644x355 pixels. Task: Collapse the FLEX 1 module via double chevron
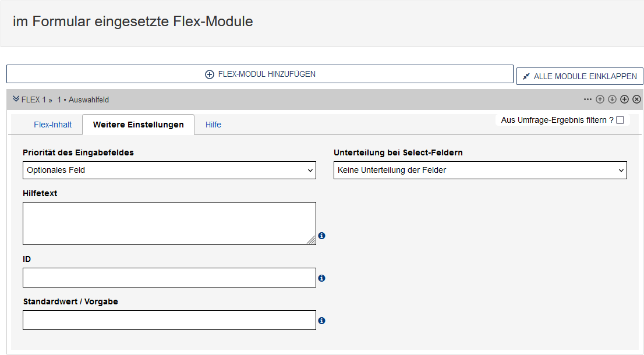(16, 100)
